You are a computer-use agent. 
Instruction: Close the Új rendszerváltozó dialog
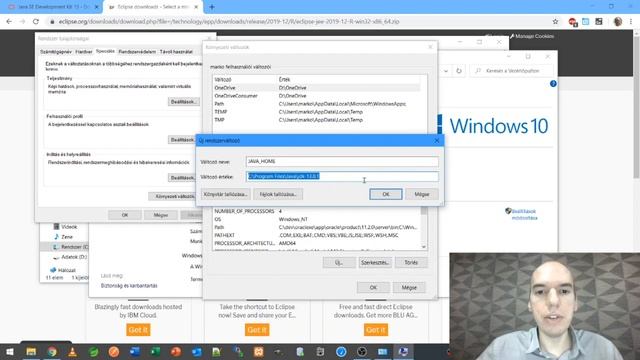point(437,140)
